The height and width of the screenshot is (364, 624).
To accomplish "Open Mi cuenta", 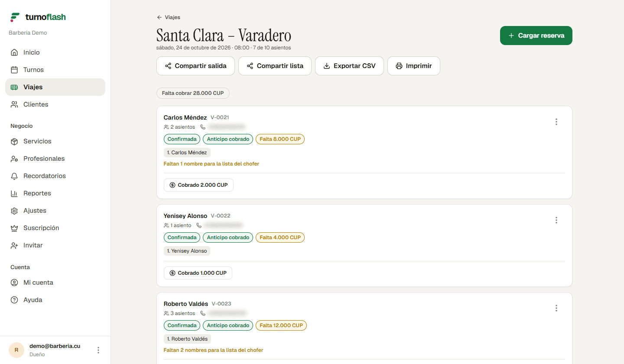I will [55, 283].
